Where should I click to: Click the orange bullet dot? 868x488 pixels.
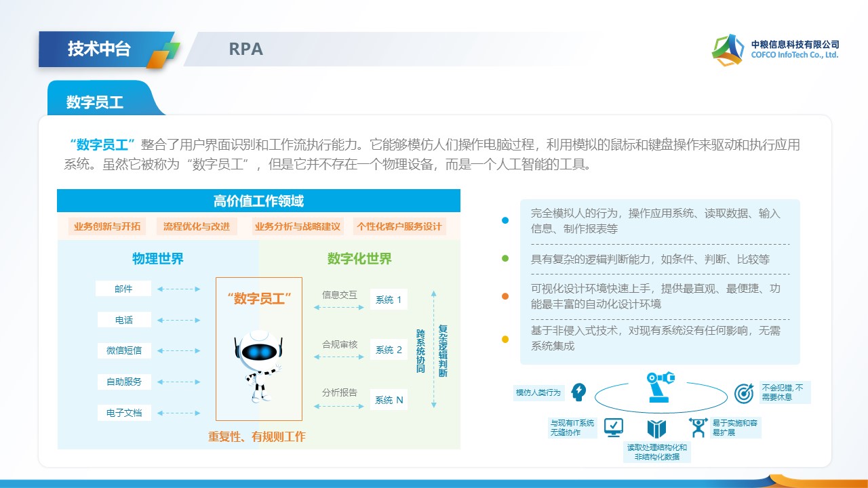505,296
